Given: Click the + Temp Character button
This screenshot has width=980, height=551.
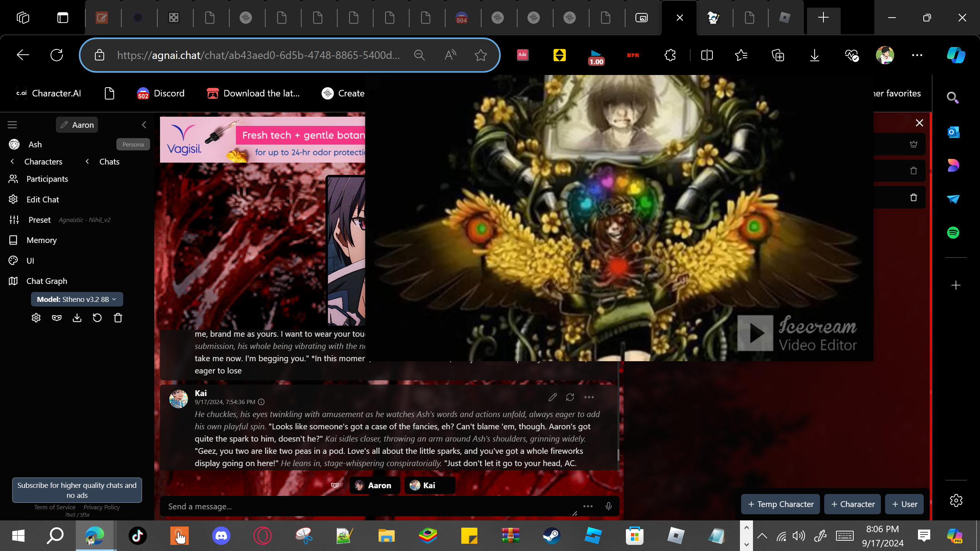Looking at the screenshot, I should coord(780,504).
